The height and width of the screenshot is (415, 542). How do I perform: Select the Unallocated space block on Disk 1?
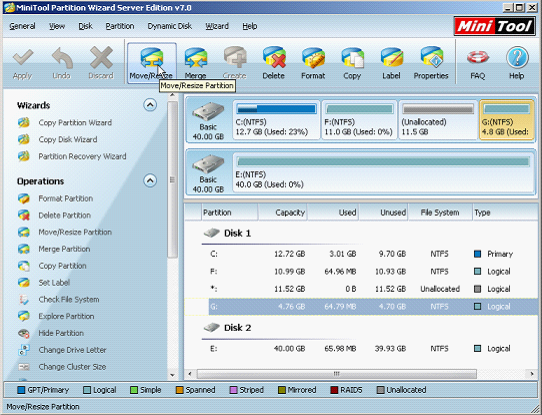pos(438,120)
